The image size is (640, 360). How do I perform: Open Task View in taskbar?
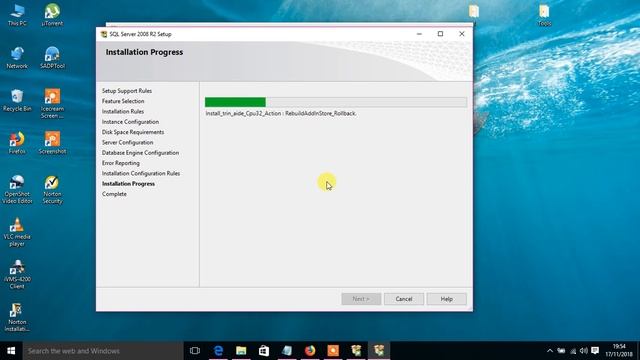[195, 351]
